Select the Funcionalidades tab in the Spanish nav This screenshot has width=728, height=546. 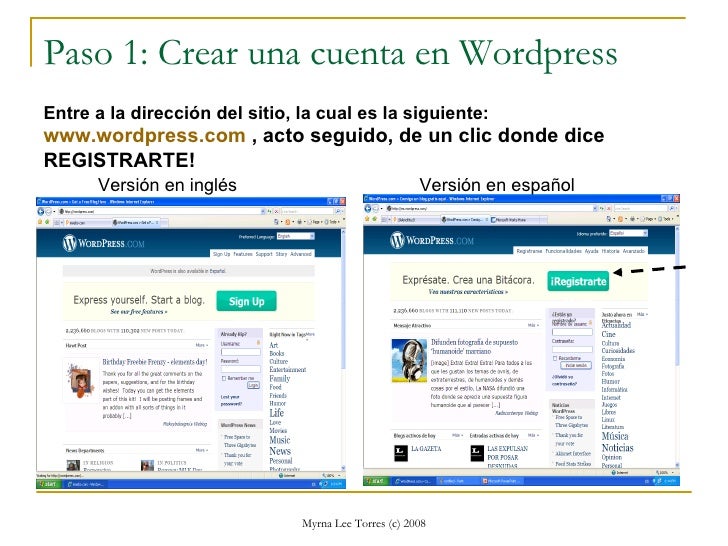pyautogui.click(x=563, y=251)
